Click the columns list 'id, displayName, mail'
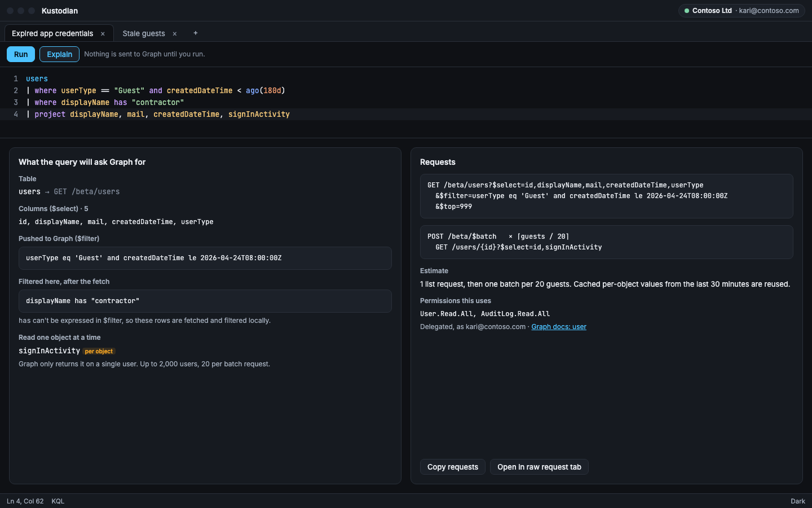Screen dimensions: 812x508 (116, 222)
